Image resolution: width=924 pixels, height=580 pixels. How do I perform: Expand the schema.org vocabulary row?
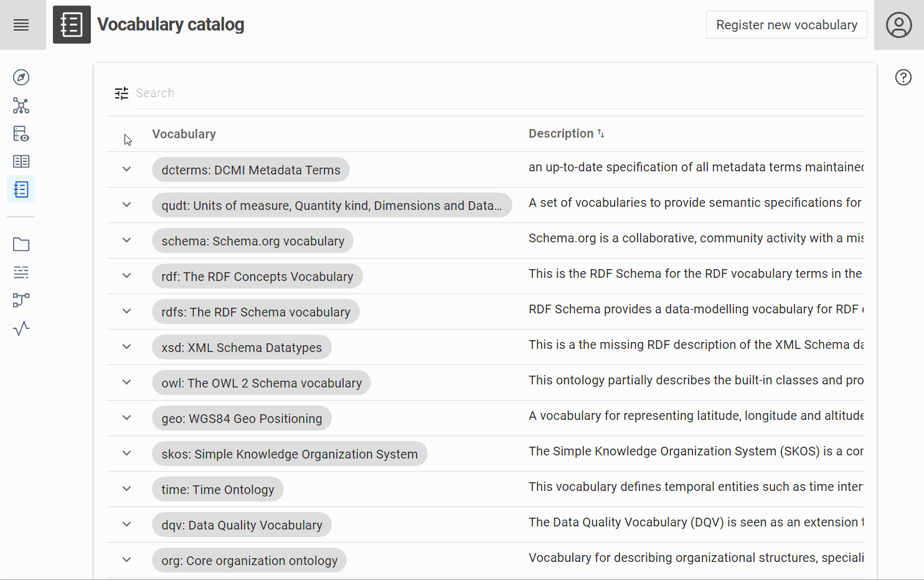pos(126,240)
